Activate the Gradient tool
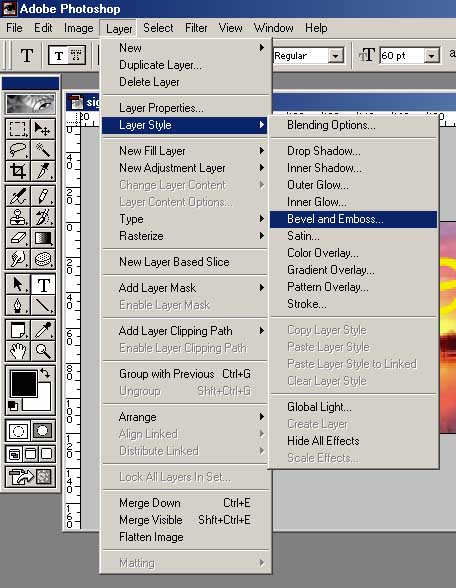 pos(43,238)
